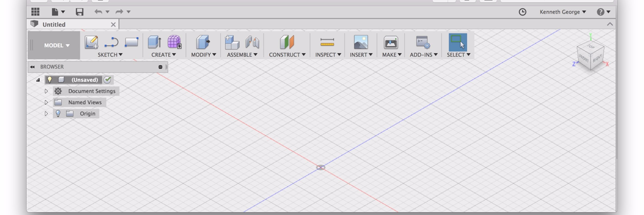Open the CREATE menu
Image resolution: width=644 pixels, height=215 pixels.
(x=164, y=54)
